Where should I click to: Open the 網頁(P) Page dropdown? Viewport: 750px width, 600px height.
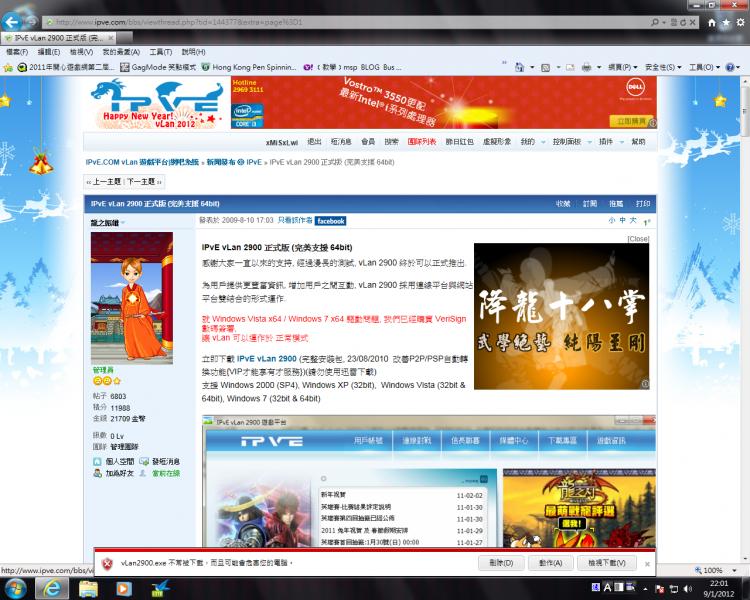point(622,67)
